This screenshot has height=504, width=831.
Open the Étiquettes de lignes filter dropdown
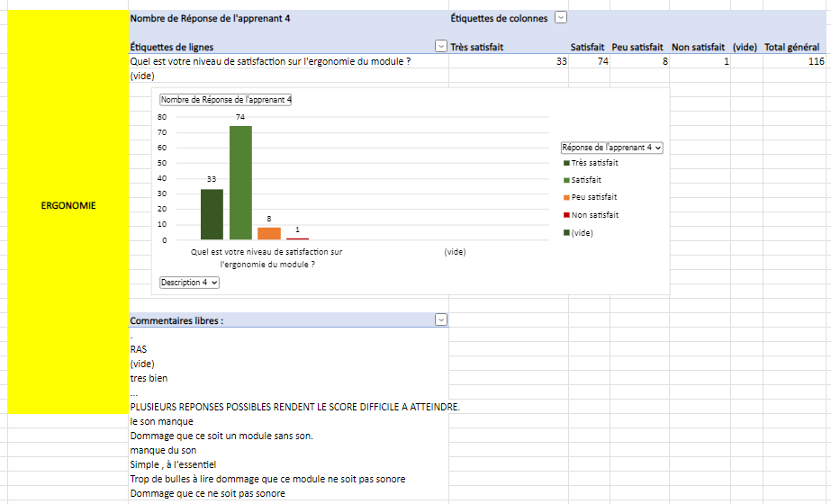tap(440, 46)
